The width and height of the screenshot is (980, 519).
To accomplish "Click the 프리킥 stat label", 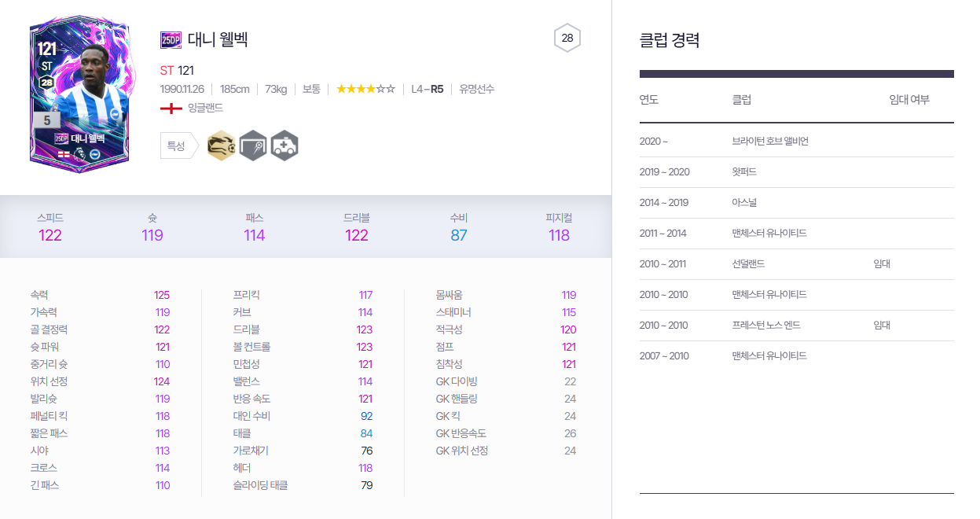I will pyautogui.click(x=248, y=295).
